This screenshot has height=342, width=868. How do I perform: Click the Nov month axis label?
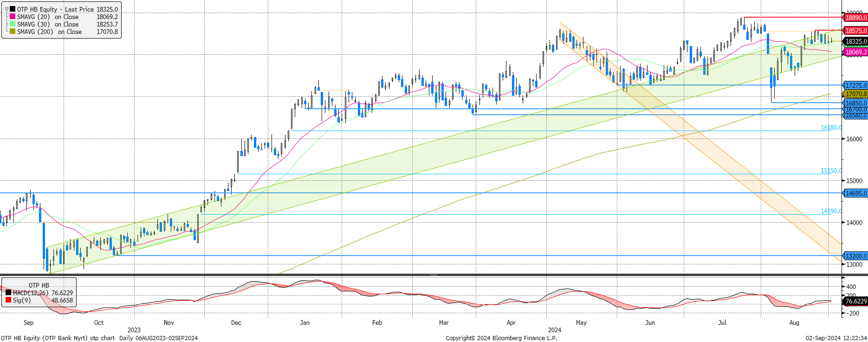(x=169, y=322)
